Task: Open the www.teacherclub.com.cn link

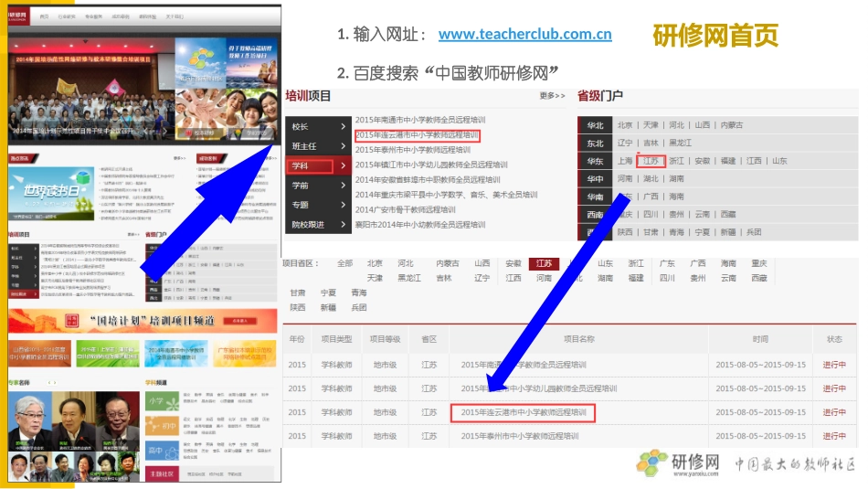Action: (x=524, y=35)
